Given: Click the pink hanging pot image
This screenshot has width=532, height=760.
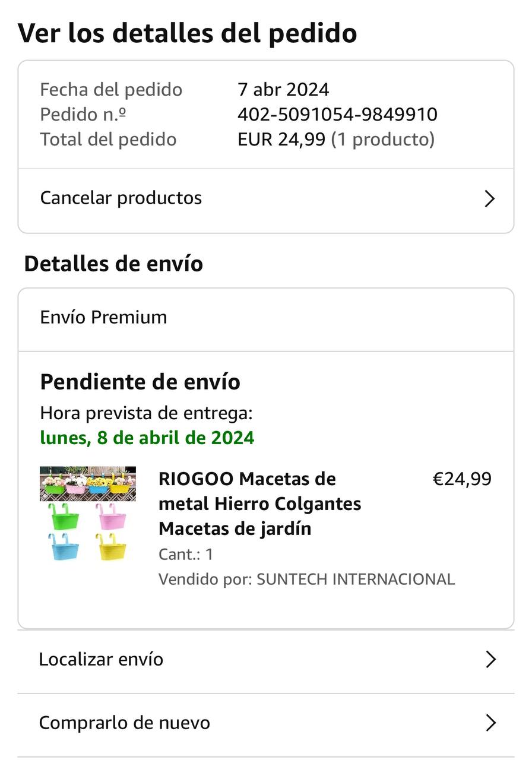Looking at the screenshot, I should tap(112, 517).
